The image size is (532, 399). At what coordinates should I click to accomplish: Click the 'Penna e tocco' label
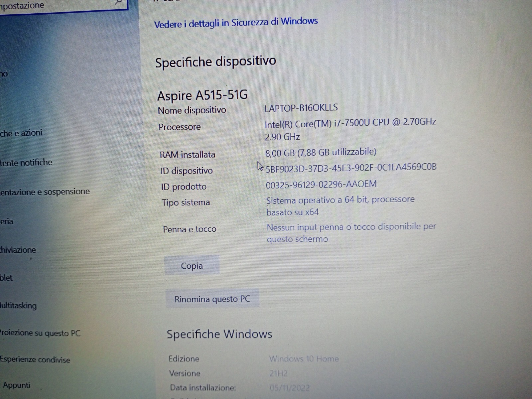(190, 229)
